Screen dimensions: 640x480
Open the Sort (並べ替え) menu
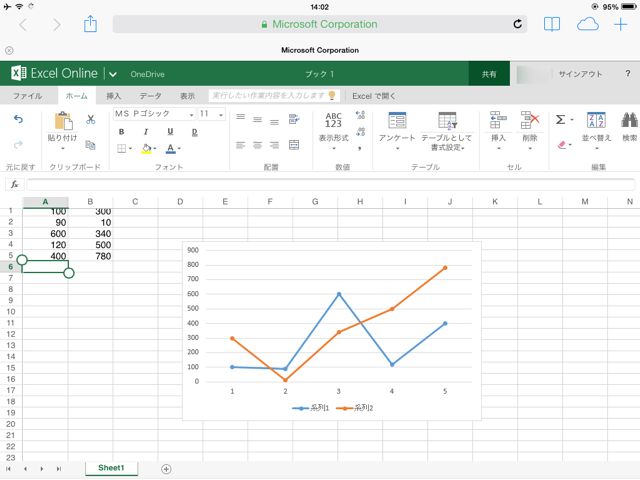pyautogui.click(x=596, y=131)
